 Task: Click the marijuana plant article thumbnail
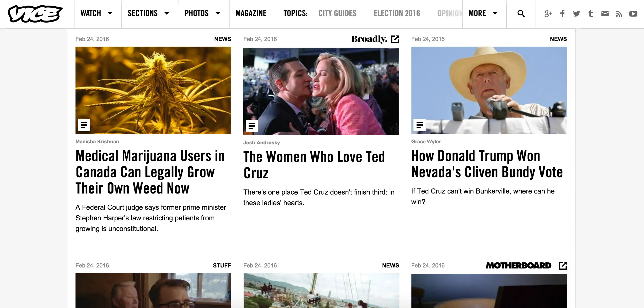(x=153, y=90)
